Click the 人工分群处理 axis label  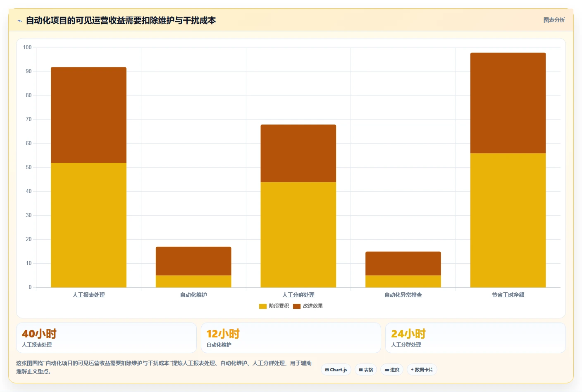click(x=298, y=295)
